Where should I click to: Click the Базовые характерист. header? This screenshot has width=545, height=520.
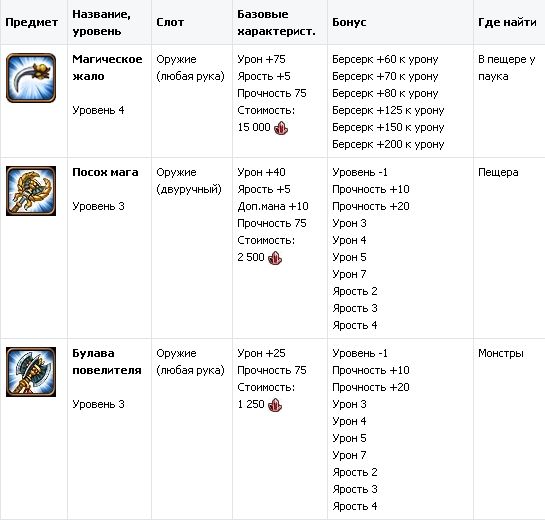pos(276,23)
